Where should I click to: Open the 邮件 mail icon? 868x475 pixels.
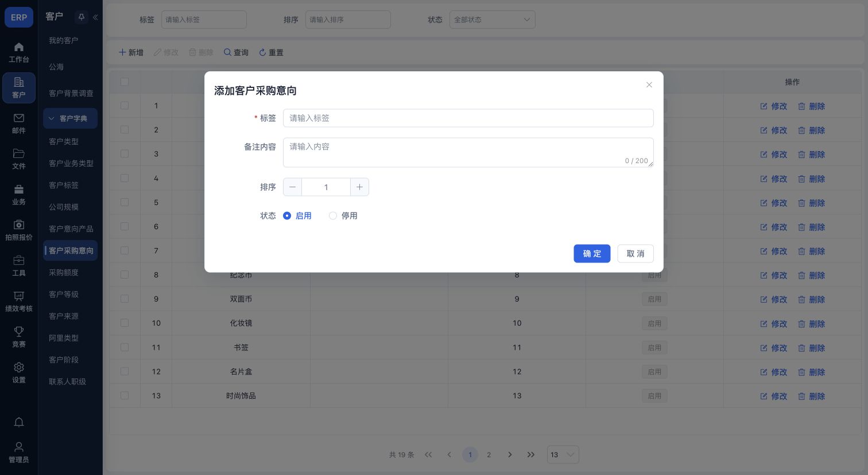[19, 118]
